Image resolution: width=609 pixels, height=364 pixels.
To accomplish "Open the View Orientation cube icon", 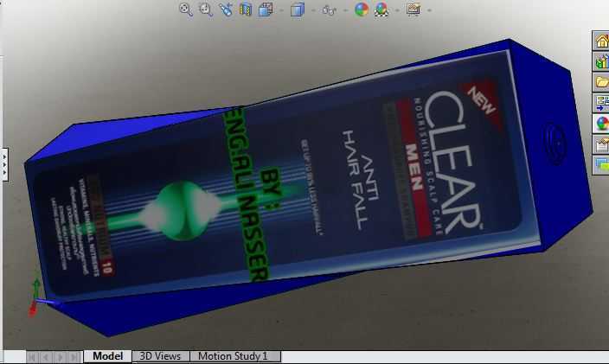I will (x=266, y=10).
